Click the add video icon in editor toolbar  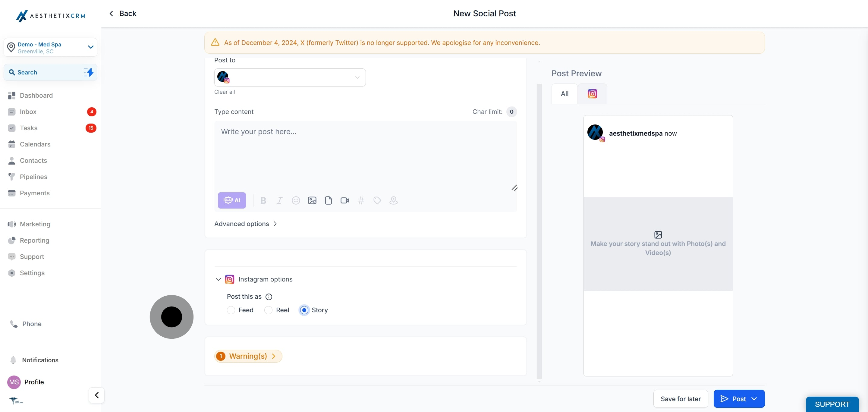pyautogui.click(x=344, y=200)
